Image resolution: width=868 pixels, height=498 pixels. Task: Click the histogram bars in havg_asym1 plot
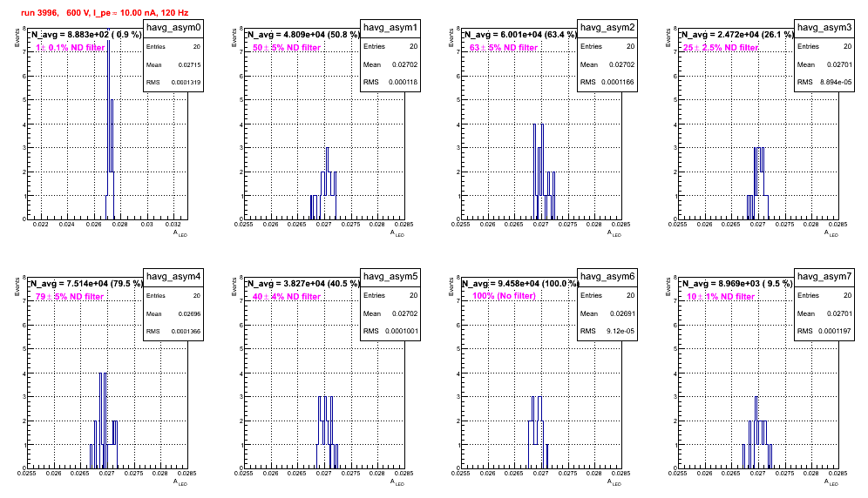click(x=324, y=183)
